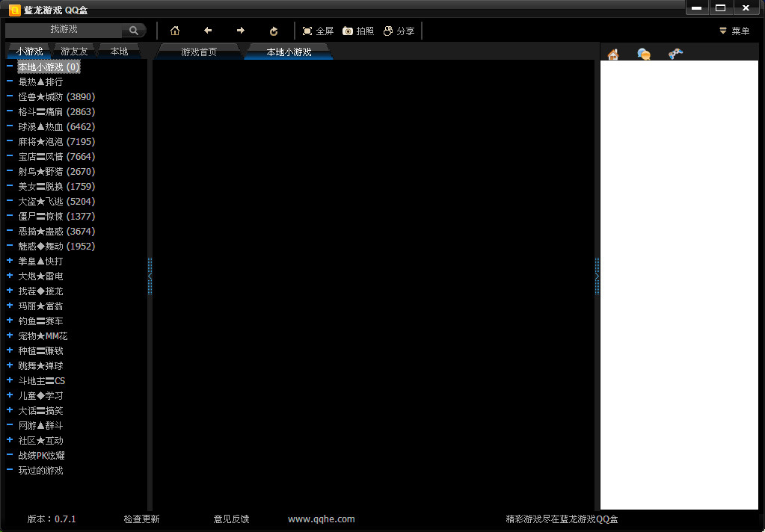Click 精彩游戏尽在蓝龙游戏QQ盒 slogan text
Image resolution: width=765 pixels, height=532 pixels.
(562, 519)
